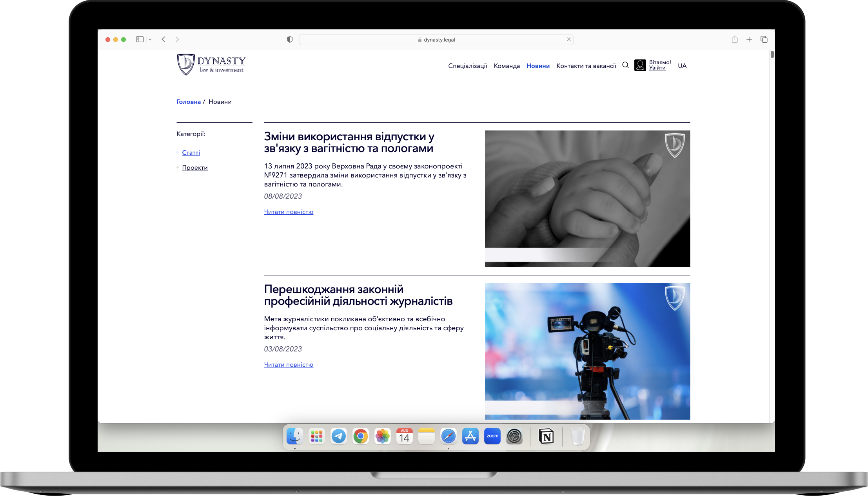Show tab overview in Safari

[764, 39]
